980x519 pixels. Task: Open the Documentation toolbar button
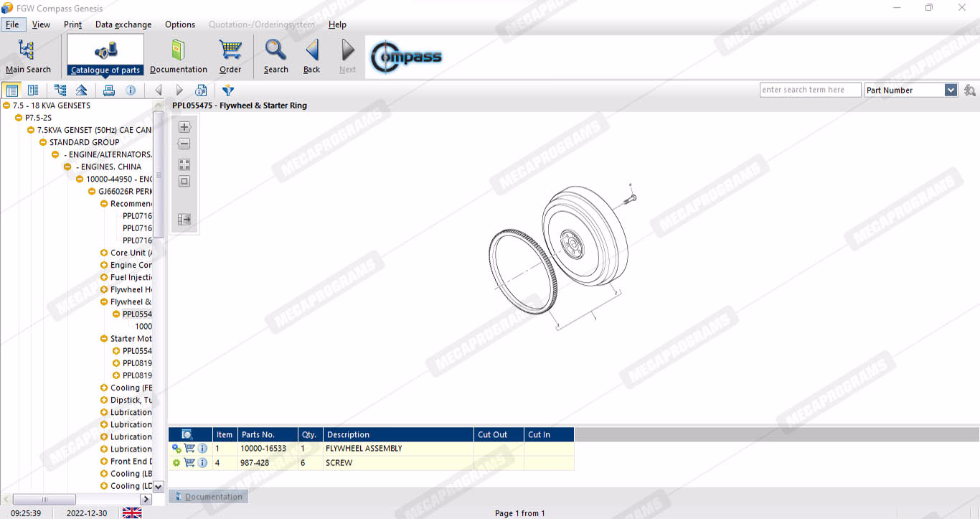179,56
